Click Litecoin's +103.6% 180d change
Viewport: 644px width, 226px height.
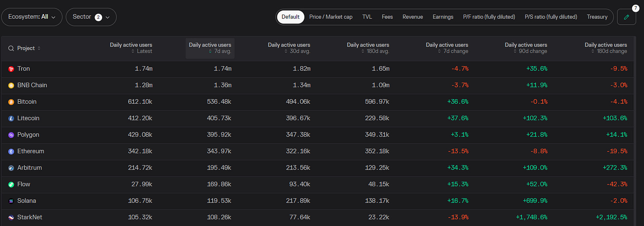click(614, 118)
